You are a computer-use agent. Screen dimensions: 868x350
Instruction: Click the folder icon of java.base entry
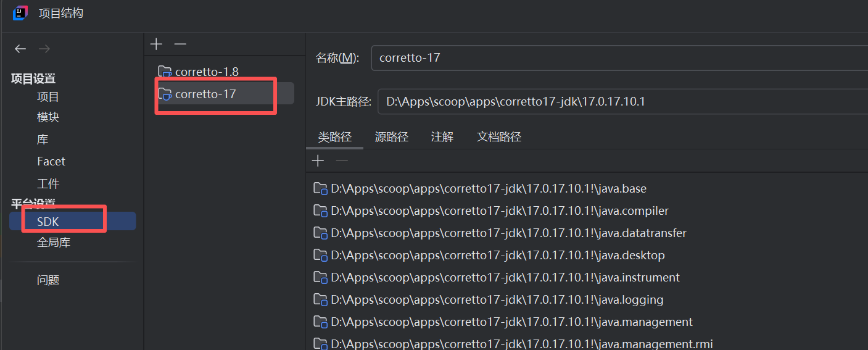[320, 188]
